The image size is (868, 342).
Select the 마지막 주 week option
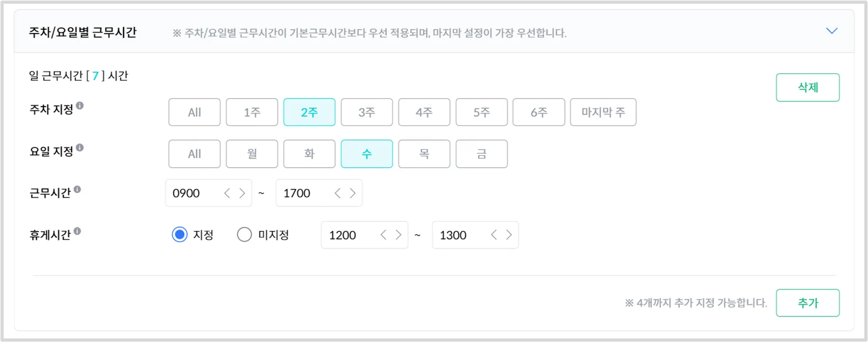tap(603, 112)
